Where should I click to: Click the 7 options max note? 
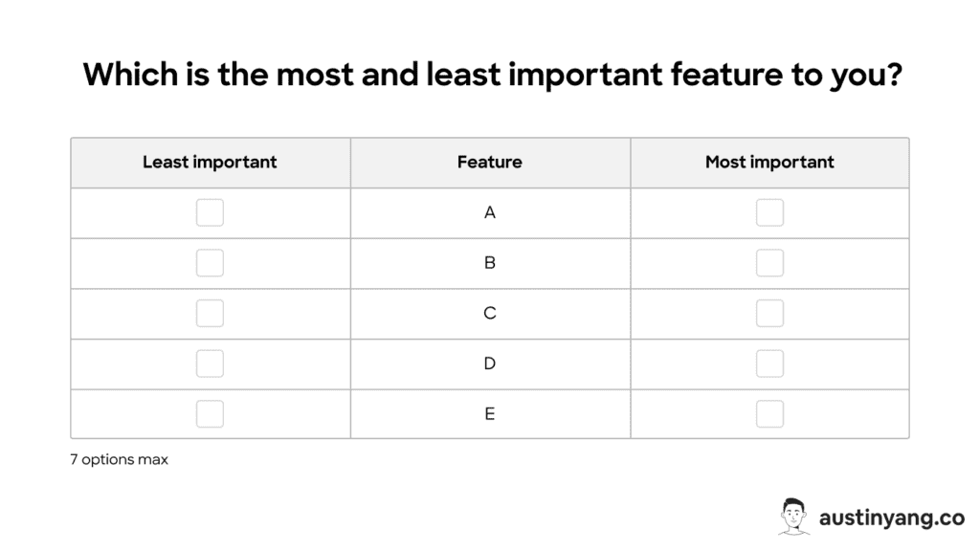click(x=120, y=460)
